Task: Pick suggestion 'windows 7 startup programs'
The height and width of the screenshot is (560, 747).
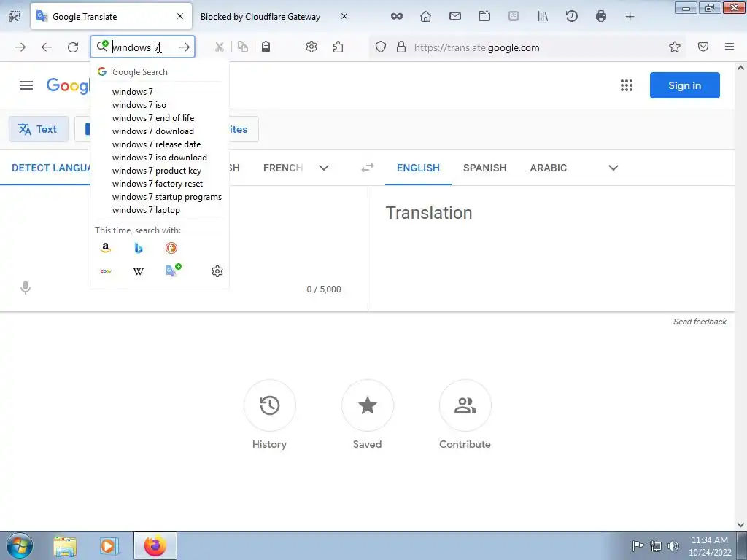Action: click(x=160, y=197)
